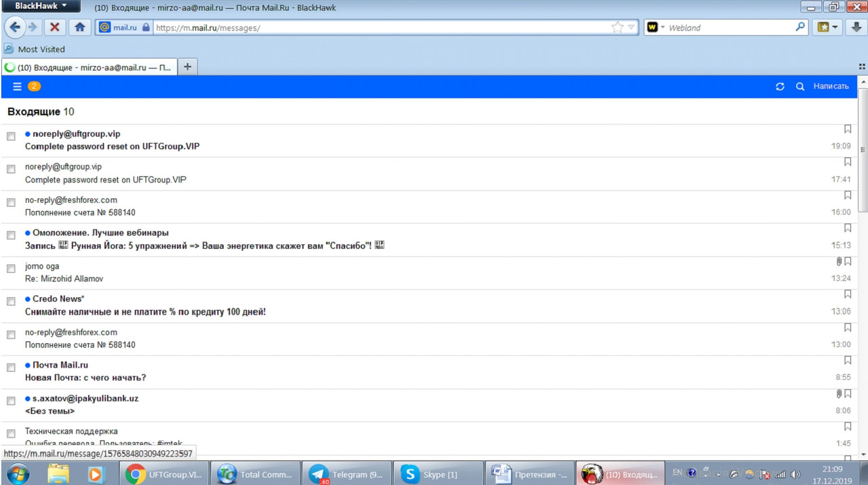Switch to Skype taskbar window
868x485 pixels.
(x=437, y=473)
